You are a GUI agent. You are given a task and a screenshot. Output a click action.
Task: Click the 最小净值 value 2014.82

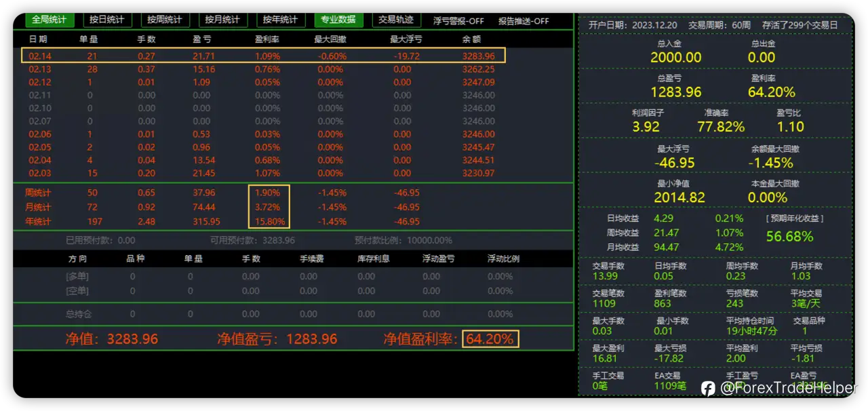coord(679,197)
